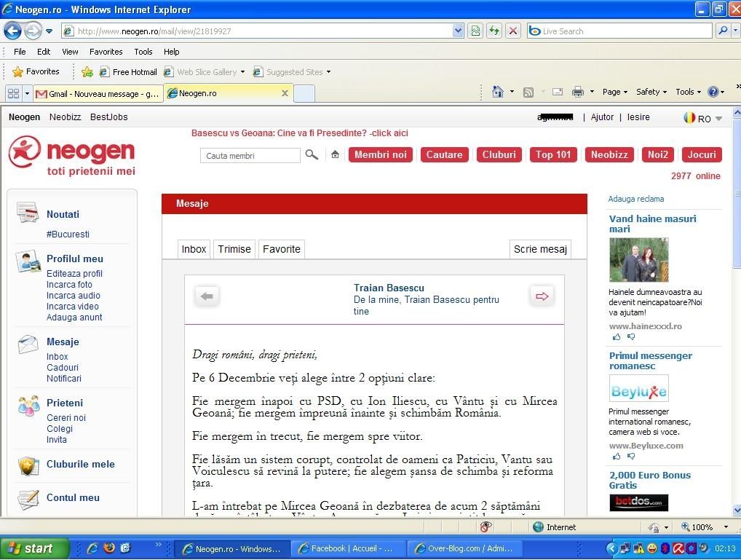
Task: Go to previous message with left arrow
Action: point(207,296)
